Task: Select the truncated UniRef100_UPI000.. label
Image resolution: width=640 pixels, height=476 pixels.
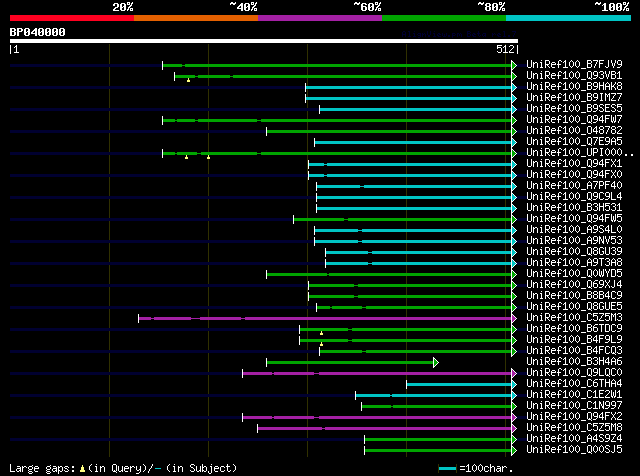Action: pos(580,152)
